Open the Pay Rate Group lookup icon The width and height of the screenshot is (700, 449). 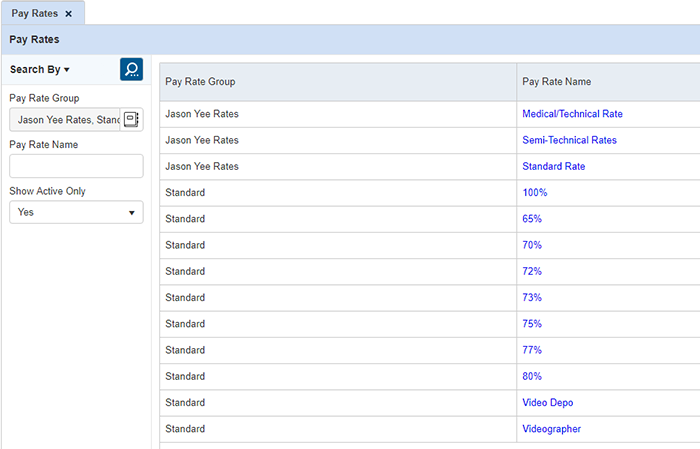[130, 120]
